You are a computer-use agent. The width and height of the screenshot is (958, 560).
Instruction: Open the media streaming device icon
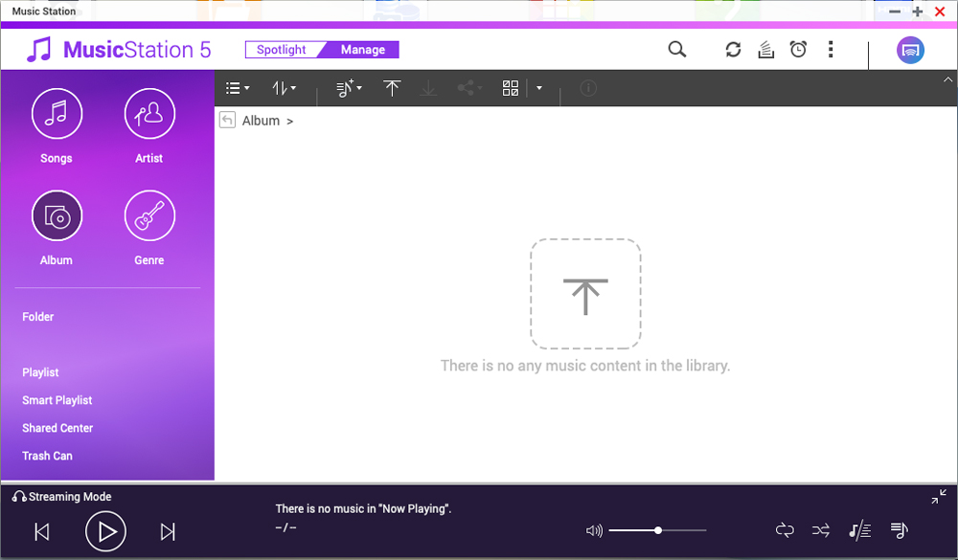coord(910,50)
